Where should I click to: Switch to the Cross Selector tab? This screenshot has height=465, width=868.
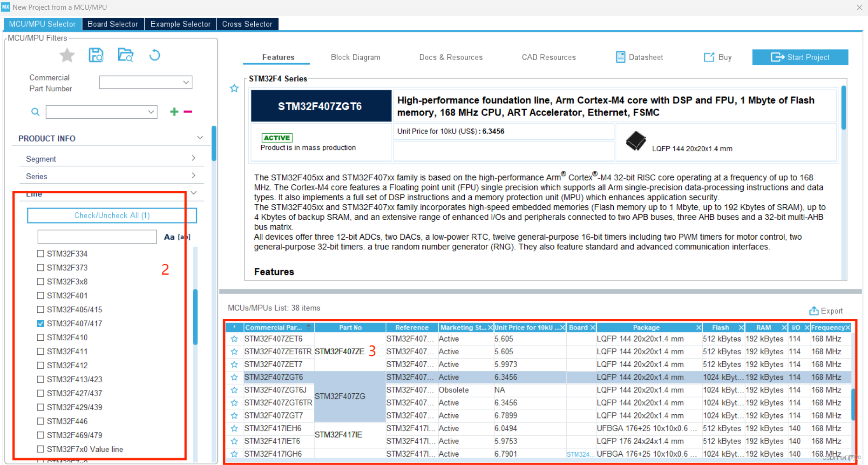tap(247, 24)
